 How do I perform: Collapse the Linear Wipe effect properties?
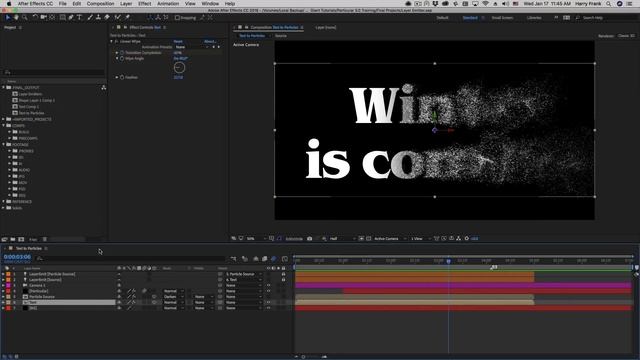click(111, 41)
